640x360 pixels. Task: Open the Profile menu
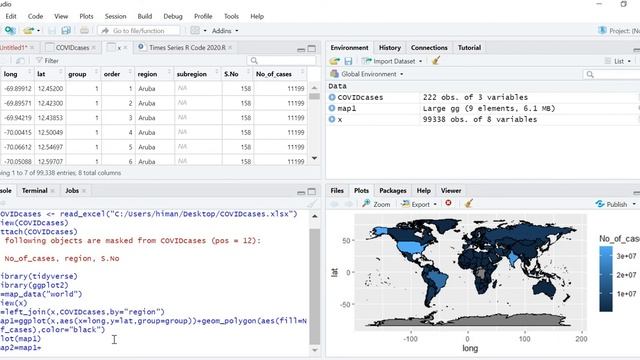(x=203, y=16)
